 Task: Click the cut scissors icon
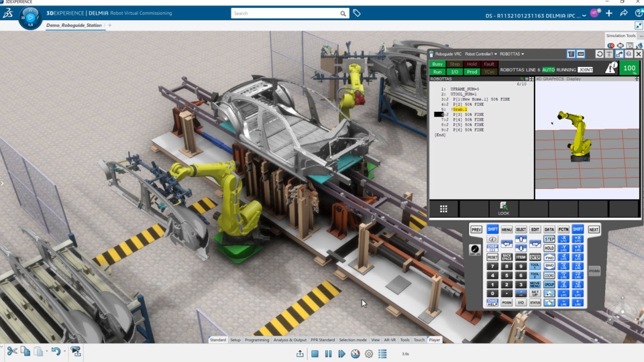click(12, 351)
